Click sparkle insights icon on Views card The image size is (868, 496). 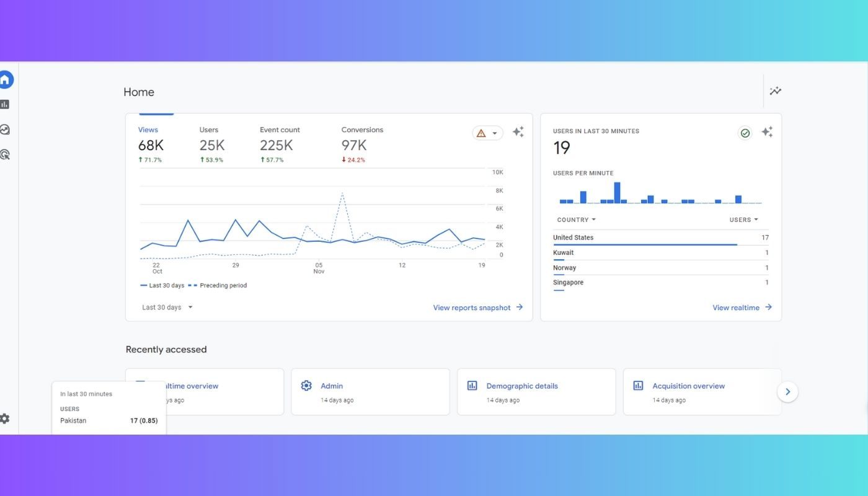(518, 132)
